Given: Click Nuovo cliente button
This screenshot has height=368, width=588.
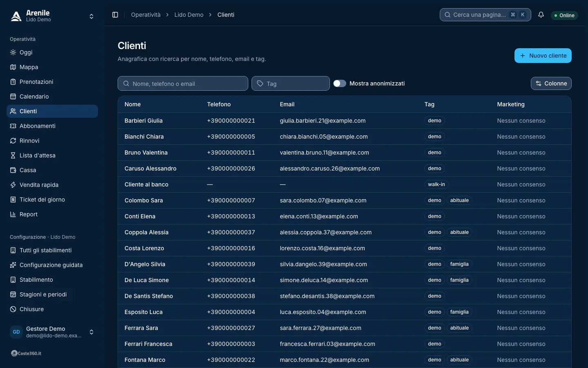Looking at the screenshot, I should [543, 56].
